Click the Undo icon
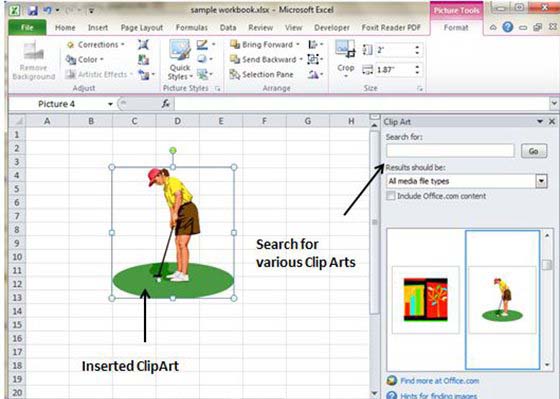Screen dimensions: 560x399 pyautogui.click(x=48, y=10)
